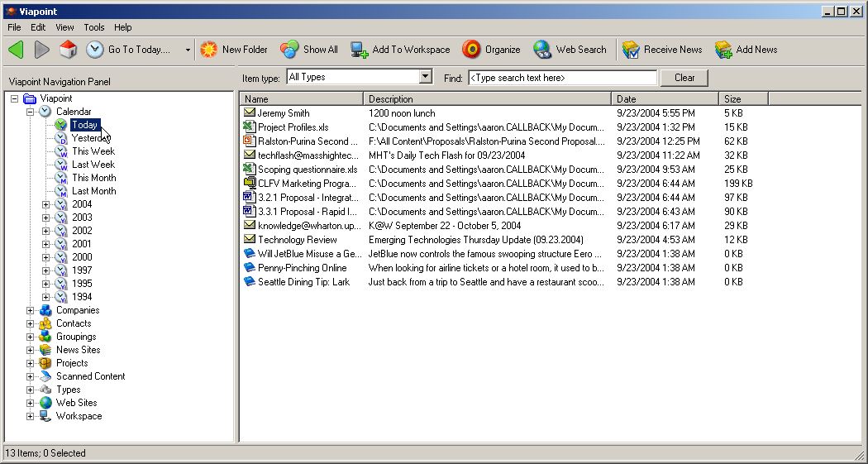Click the Types icon in tree
This screenshot has width=868, height=464.
[x=45, y=390]
